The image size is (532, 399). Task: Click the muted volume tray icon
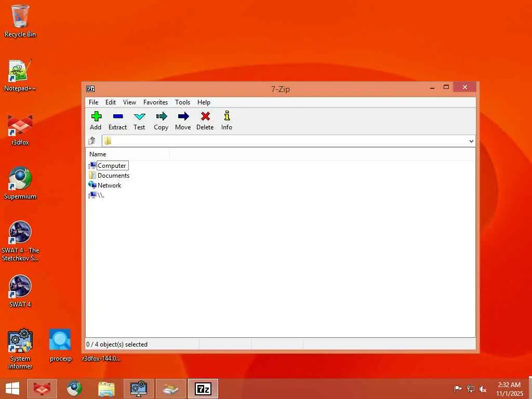coord(483,389)
